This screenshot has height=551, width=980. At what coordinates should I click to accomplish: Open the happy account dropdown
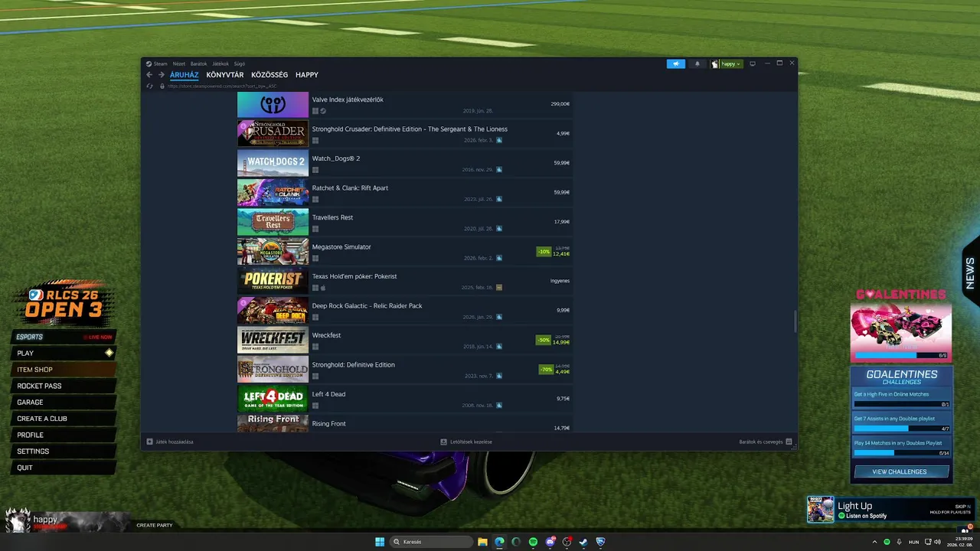pyautogui.click(x=726, y=64)
